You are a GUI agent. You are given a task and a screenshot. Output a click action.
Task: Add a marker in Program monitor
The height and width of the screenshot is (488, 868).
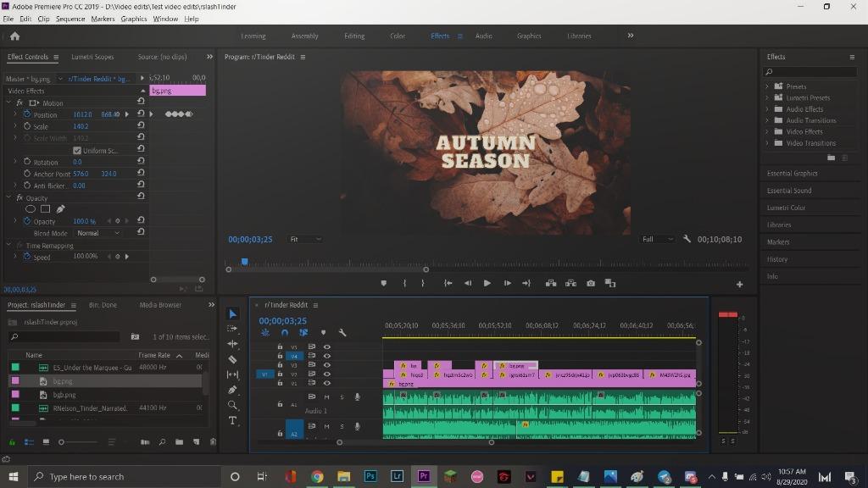(383, 283)
